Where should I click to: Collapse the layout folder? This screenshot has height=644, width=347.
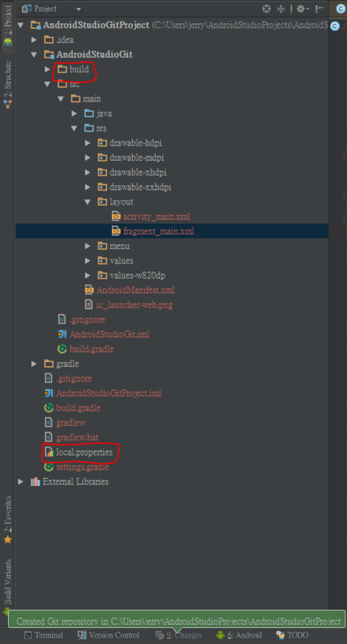click(x=88, y=202)
